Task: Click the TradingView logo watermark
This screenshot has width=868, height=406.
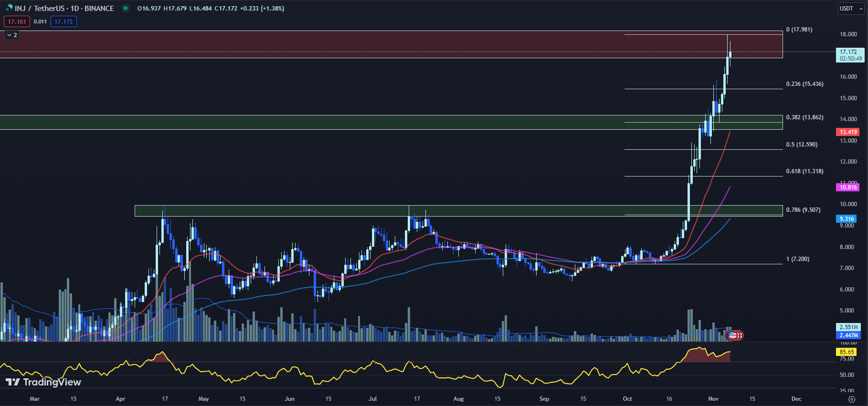Action: coord(43,382)
